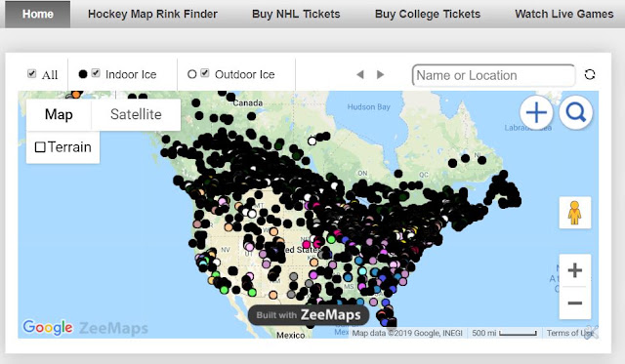Focus the Name or Location search field
The width and height of the screenshot is (625, 364).
click(493, 75)
